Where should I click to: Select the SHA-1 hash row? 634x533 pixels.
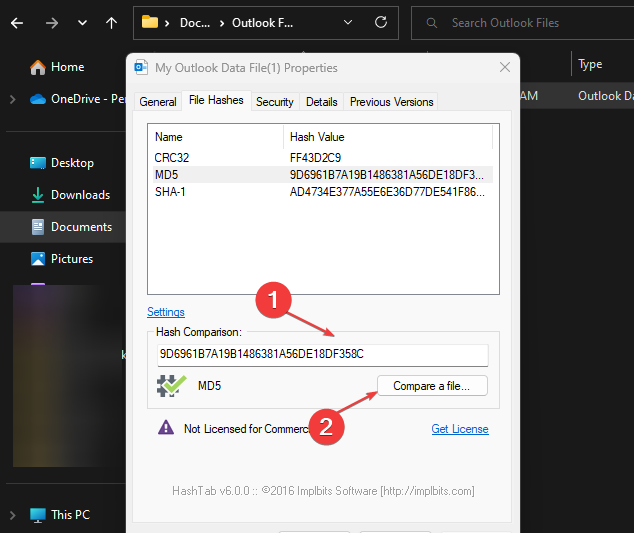(323, 192)
